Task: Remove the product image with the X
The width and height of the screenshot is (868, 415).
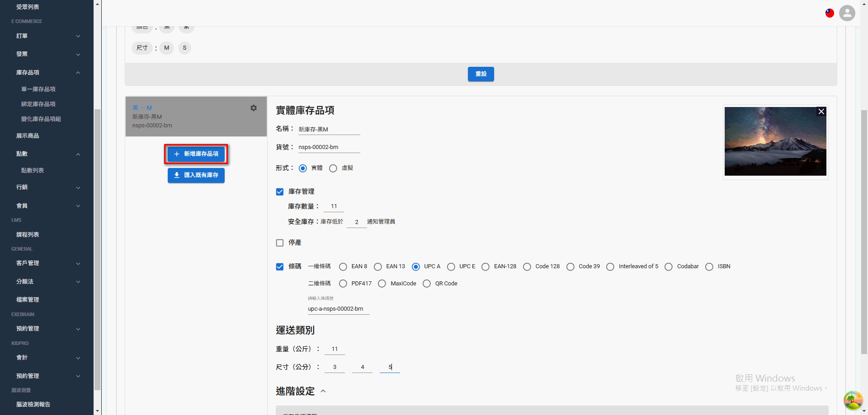Action: [x=821, y=112]
